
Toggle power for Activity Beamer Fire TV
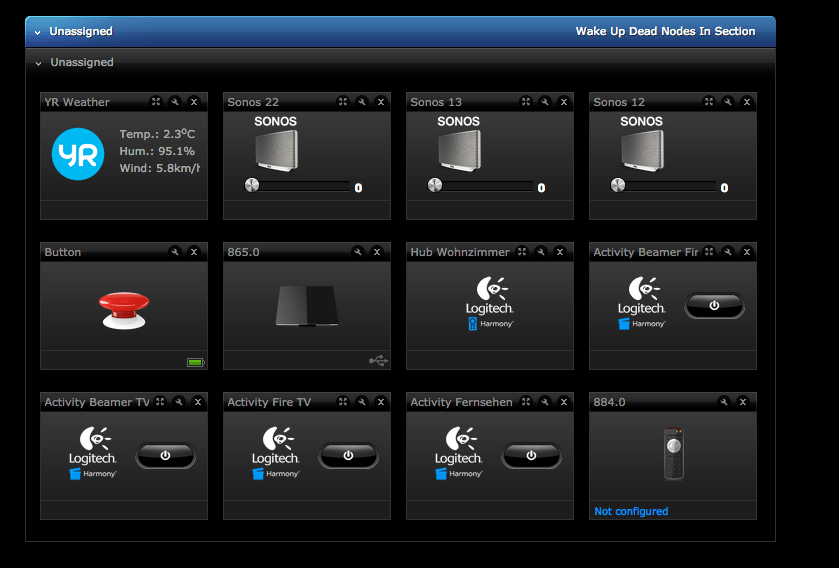pyautogui.click(x=714, y=306)
